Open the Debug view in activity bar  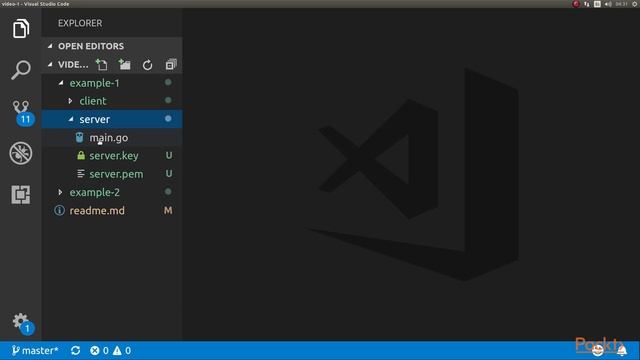coord(21,153)
